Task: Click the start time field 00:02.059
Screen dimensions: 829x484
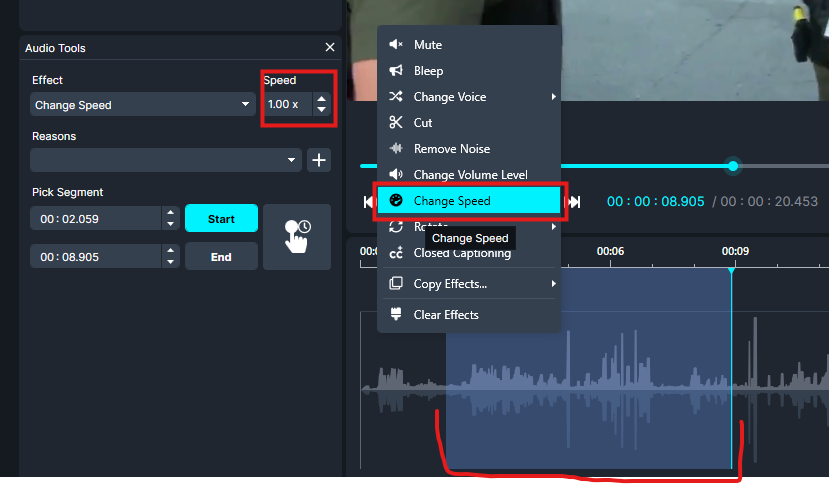Action: (96, 219)
